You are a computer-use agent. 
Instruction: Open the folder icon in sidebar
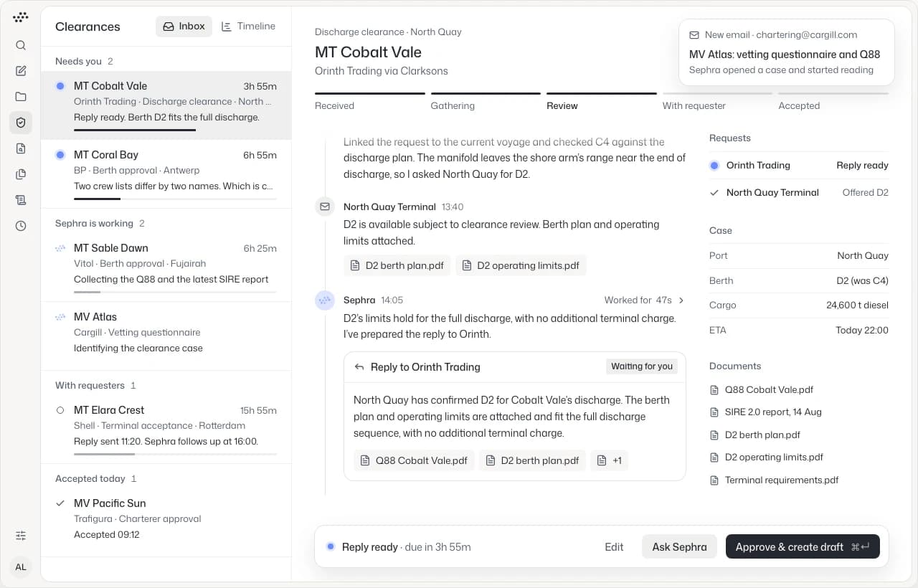tap(21, 97)
